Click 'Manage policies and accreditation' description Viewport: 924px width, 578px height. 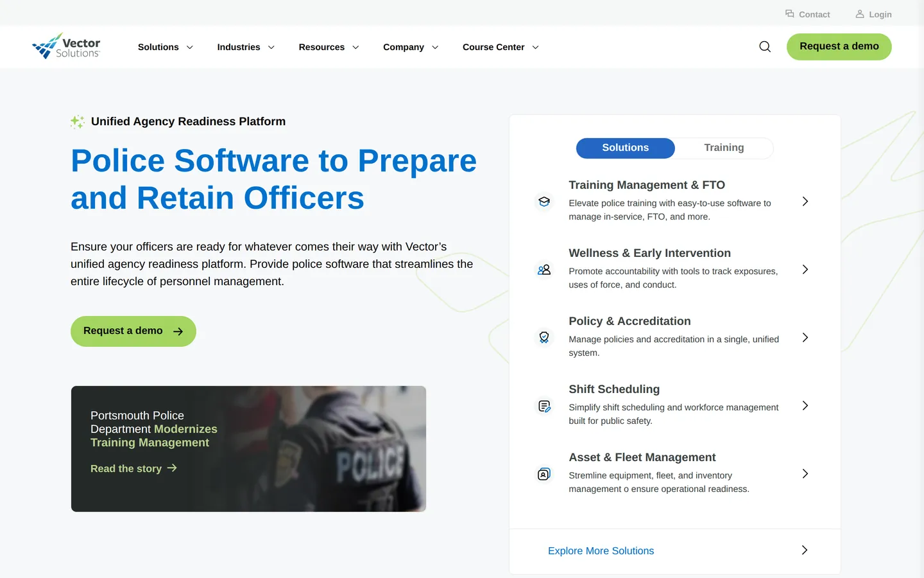pos(674,346)
